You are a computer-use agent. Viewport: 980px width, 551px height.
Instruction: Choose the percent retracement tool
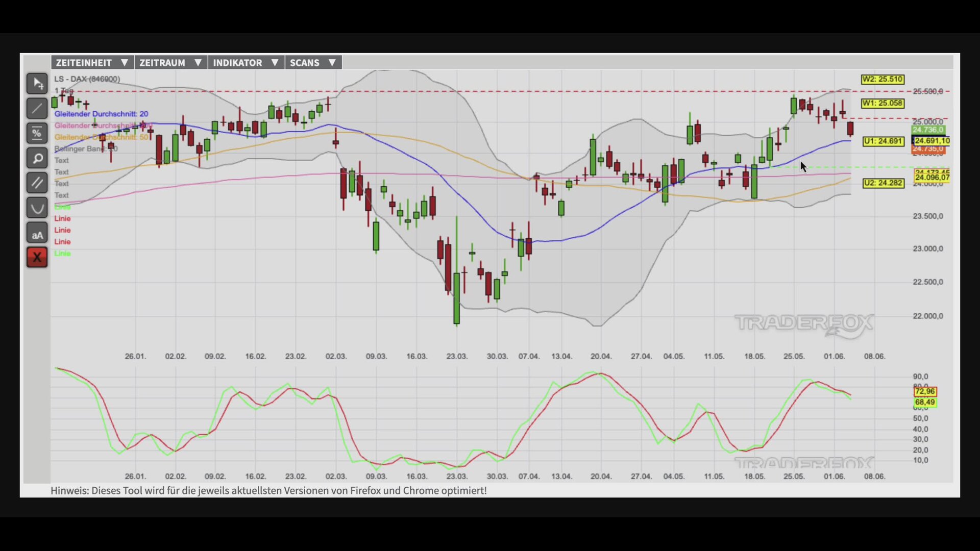(37, 133)
